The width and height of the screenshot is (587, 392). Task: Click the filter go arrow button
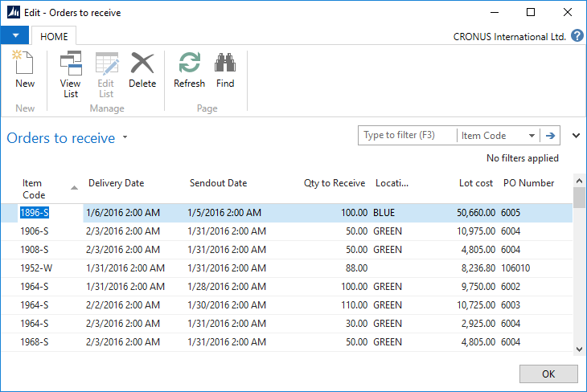pos(551,136)
